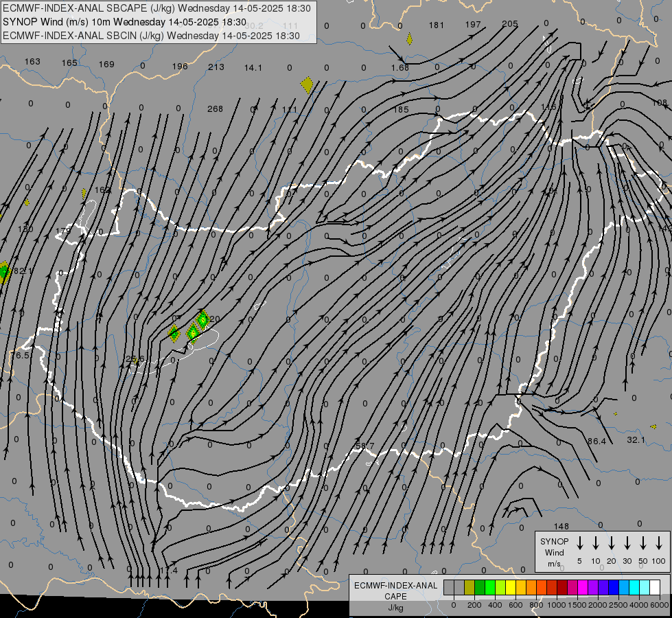Click the 185 CAPE value on map
The width and height of the screenshot is (672, 618).
(x=401, y=109)
